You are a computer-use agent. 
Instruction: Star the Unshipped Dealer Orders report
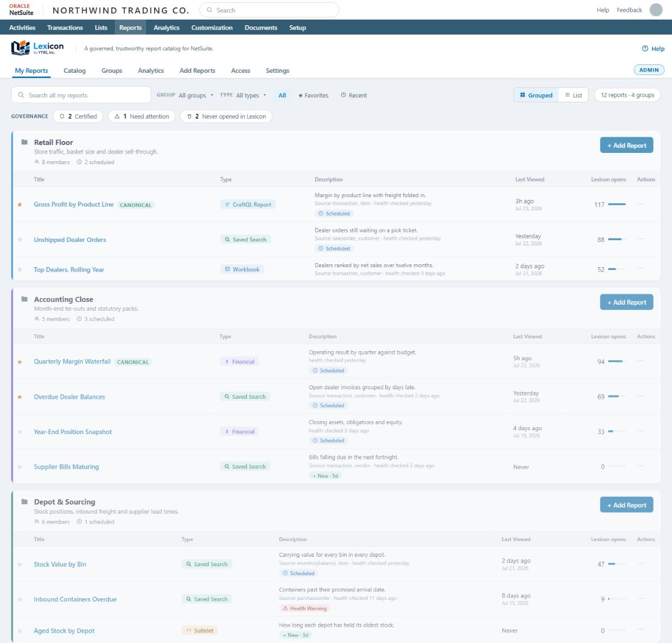[20, 240]
